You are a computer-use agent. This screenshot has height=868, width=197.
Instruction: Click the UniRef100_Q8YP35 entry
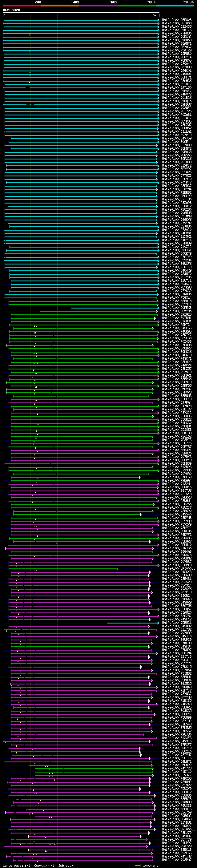point(176,121)
